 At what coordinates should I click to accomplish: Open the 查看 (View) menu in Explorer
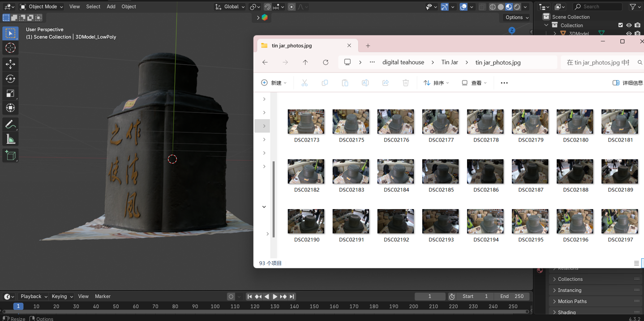point(473,82)
